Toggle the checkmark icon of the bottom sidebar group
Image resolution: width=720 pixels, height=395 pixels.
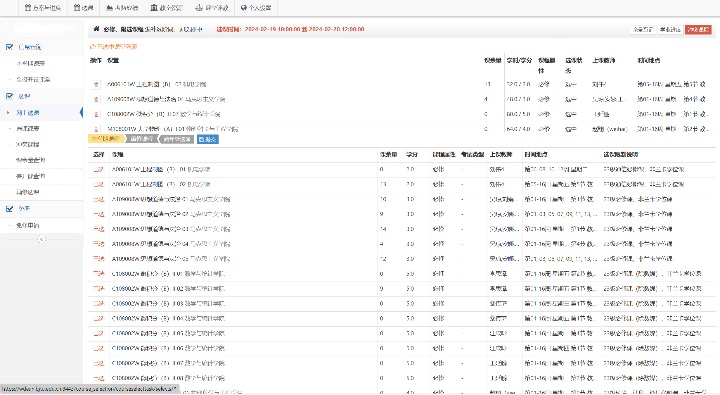[x=9, y=209]
